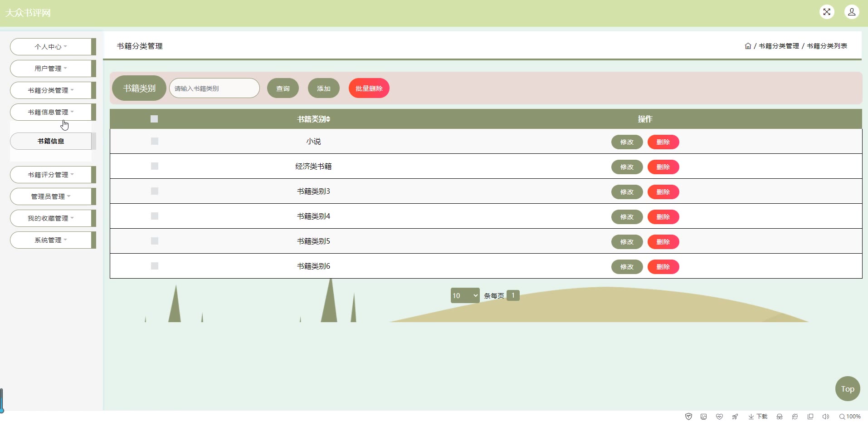This screenshot has height=422, width=868.
Task: Click the 批量删除 batch delete button
Action: click(369, 88)
